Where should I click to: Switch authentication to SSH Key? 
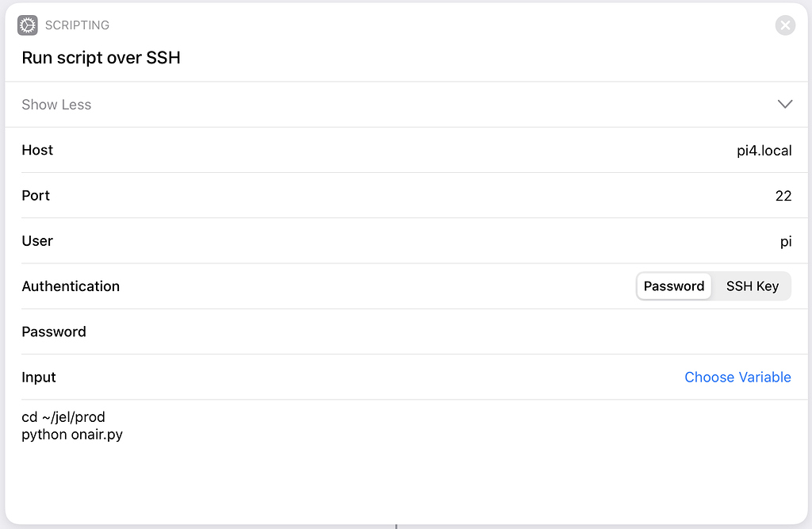(x=752, y=286)
